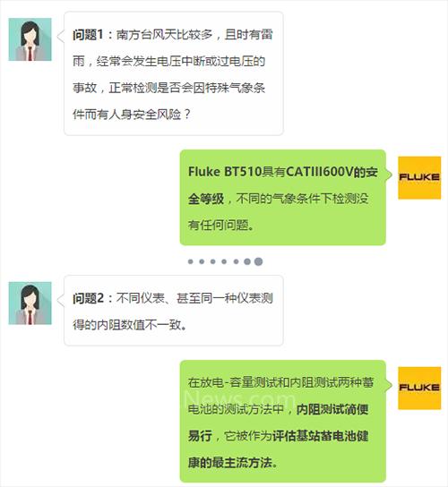
Task: Click the bold text 问题2 label
Action: click(88, 298)
